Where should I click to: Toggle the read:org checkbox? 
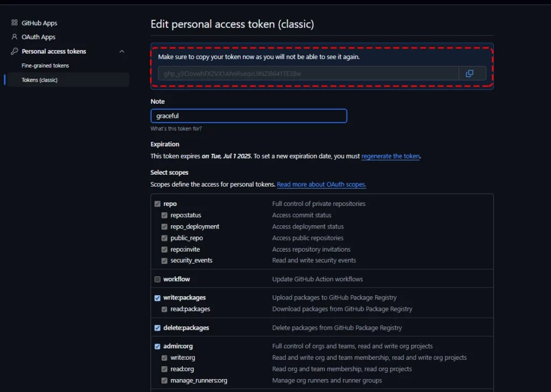click(164, 369)
